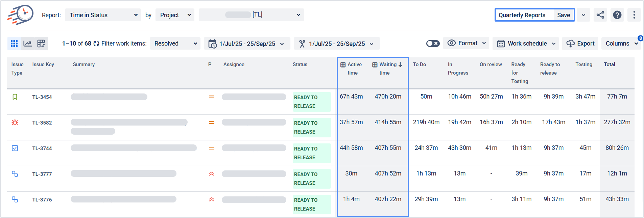Click the 277h 32m total cell
Viewport: 644px width, 218px height.
coord(617,122)
